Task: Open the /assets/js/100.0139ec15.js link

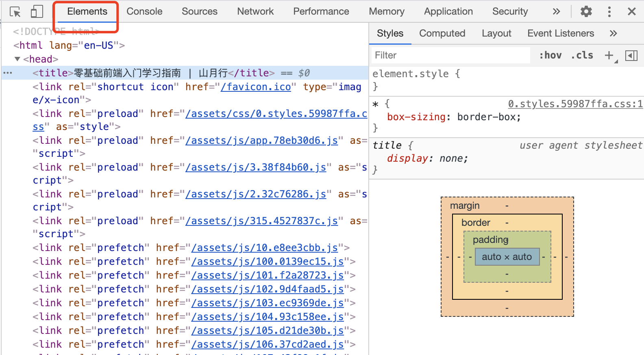Action: 268,262
